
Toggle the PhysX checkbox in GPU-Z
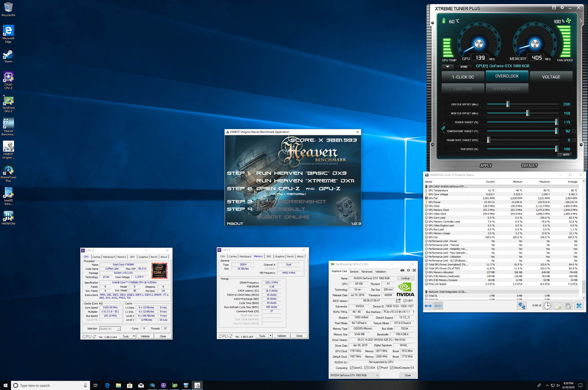tap(379, 368)
